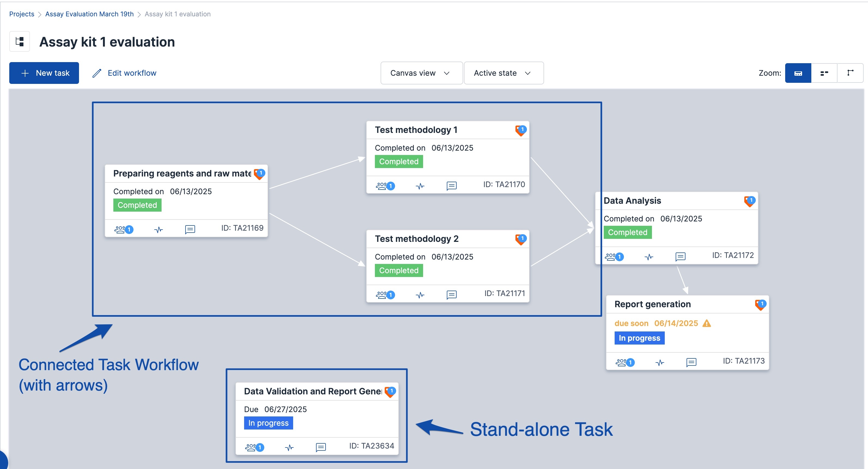The image size is (868, 469).
Task: Navigate to Assay Evaluation March 19th breadcrumb
Action: (89, 14)
